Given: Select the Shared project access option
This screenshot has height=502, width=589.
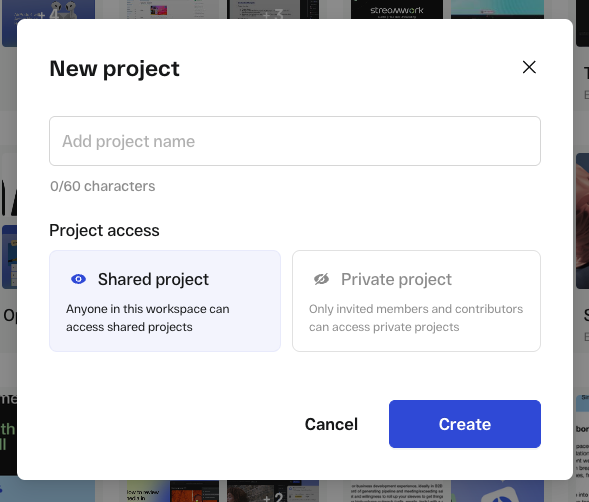Looking at the screenshot, I should [165, 301].
